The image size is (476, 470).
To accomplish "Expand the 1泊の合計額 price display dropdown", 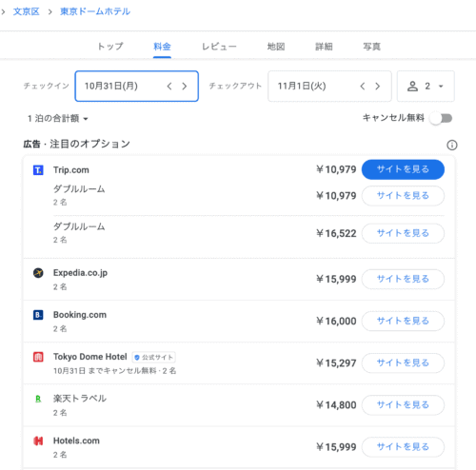I will [x=58, y=119].
